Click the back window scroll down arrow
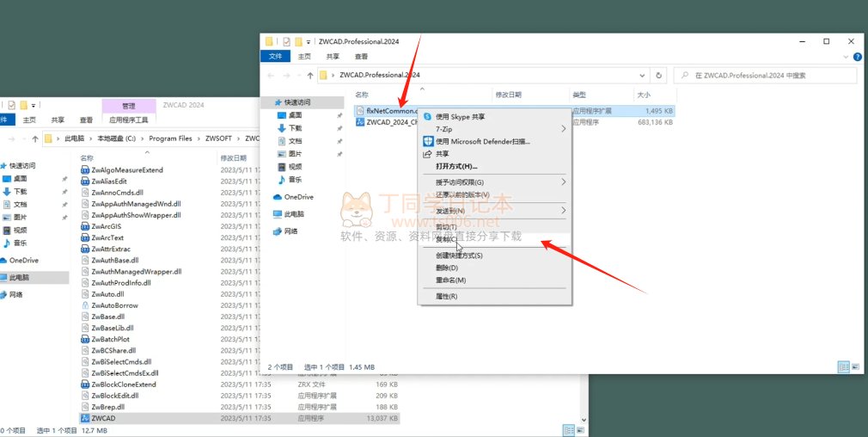This screenshot has height=437, width=868. [x=584, y=421]
